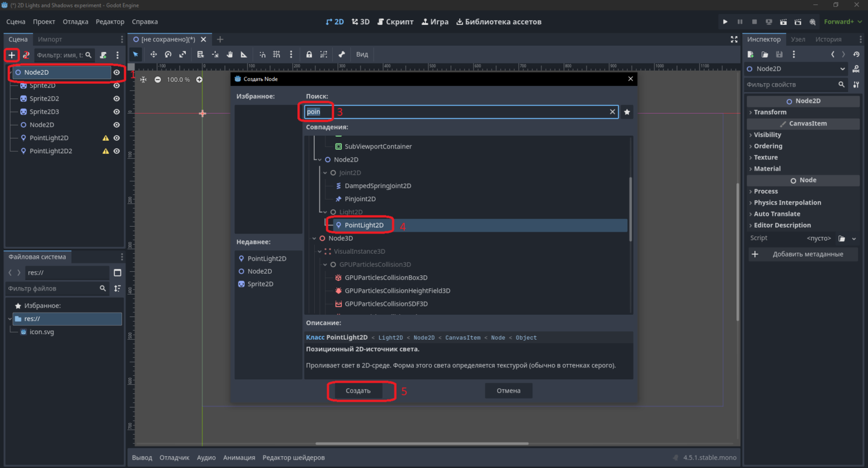Toggle visibility of PointLight2D2
Viewport: 868px width, 468px height.
coord(116,151)
